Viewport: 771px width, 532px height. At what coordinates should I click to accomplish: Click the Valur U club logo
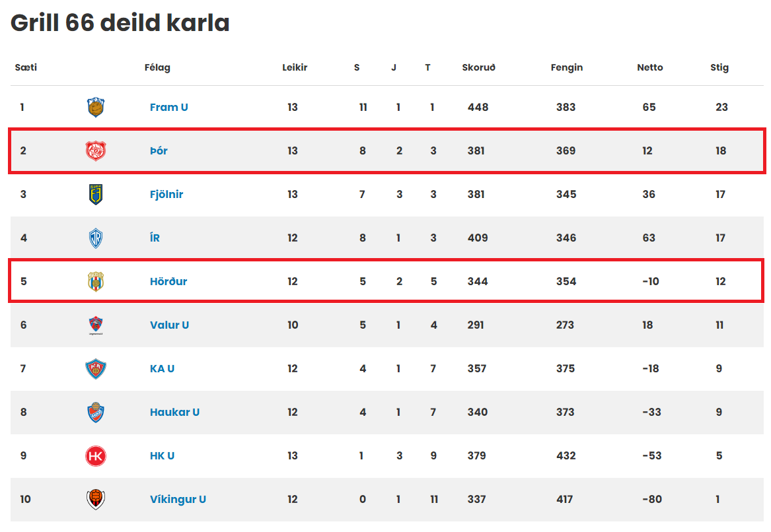pos(96,325)
